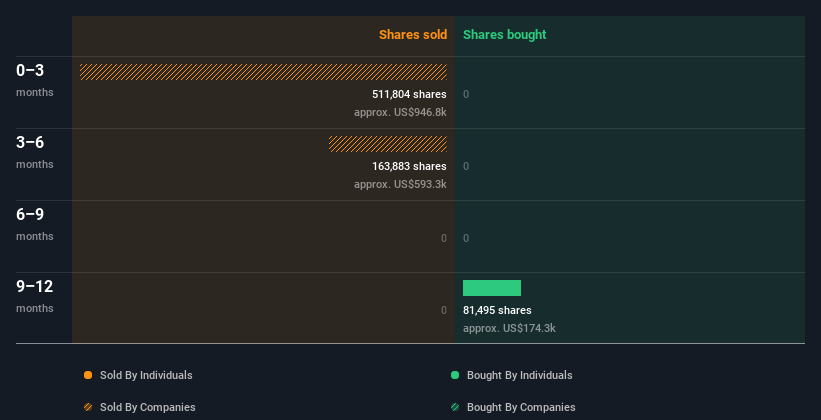Toggle the Sold By Individuals legend label
The image size is (821, 420).
click(x=146, y=375)
